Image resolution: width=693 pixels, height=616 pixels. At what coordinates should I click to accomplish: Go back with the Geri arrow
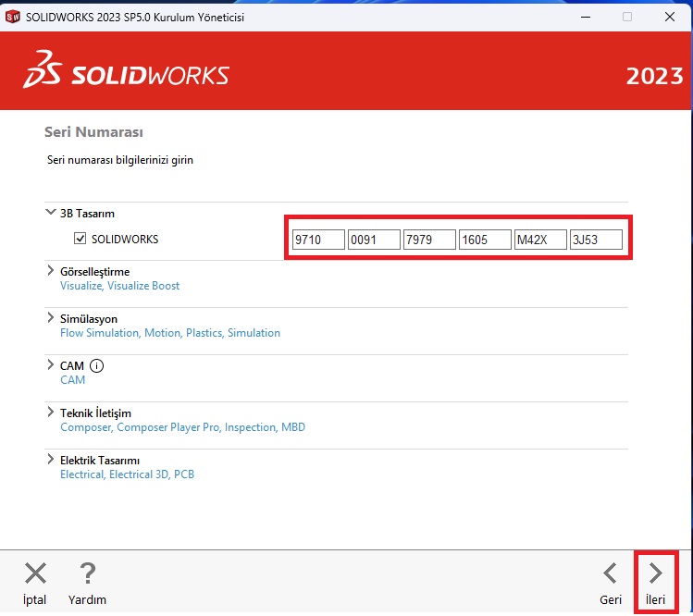611,573
